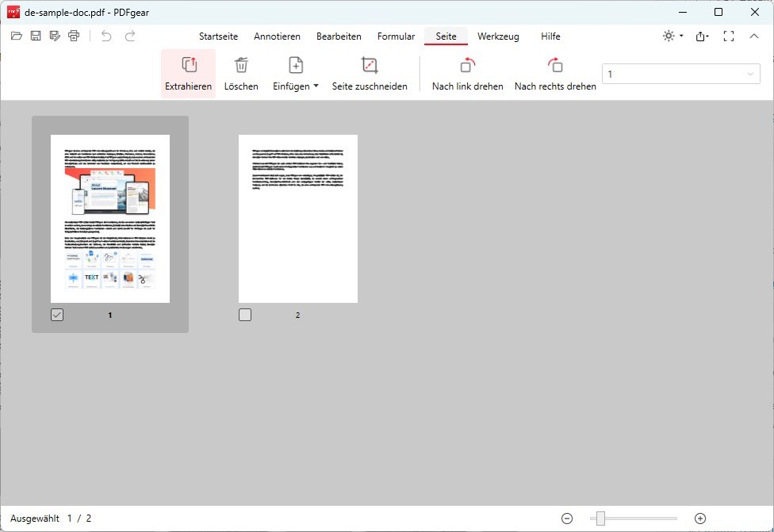The image size is (774, 532).
Task: Open the Werkzeug menu
Action: click(x=499, y=36)
